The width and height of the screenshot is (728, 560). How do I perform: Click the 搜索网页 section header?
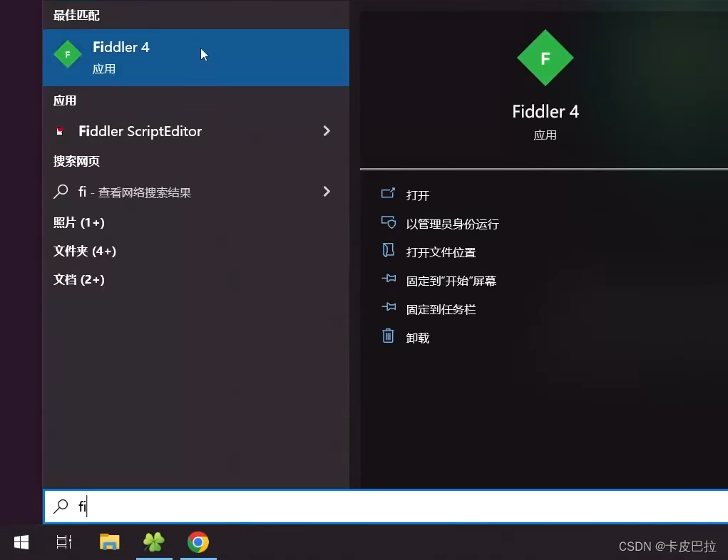(76, 162)
